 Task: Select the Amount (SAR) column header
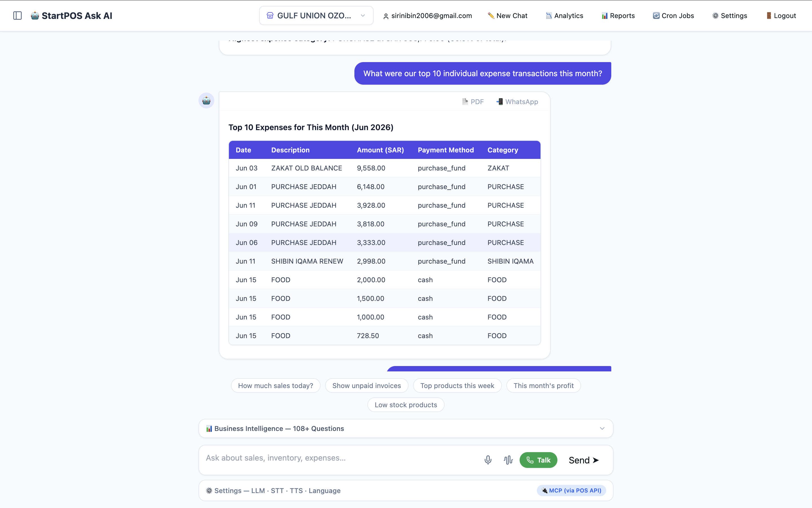coord(380,150)
